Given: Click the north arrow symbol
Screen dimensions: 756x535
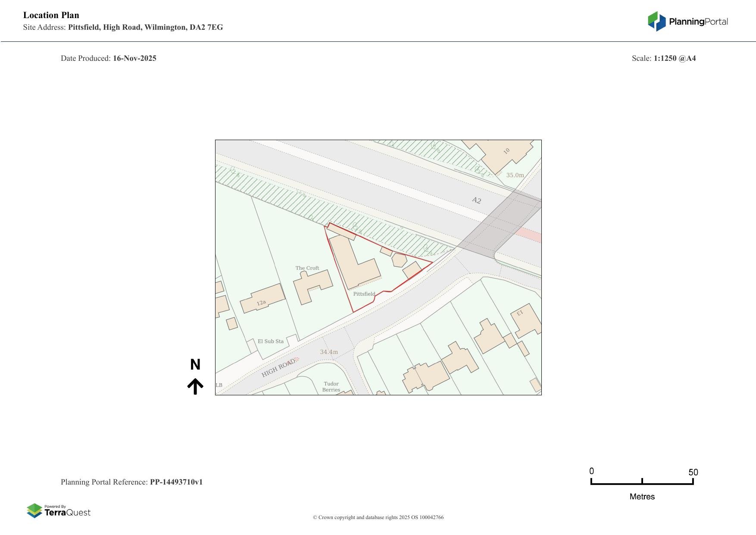Looking at the screenshot, I should coord(195,386).
